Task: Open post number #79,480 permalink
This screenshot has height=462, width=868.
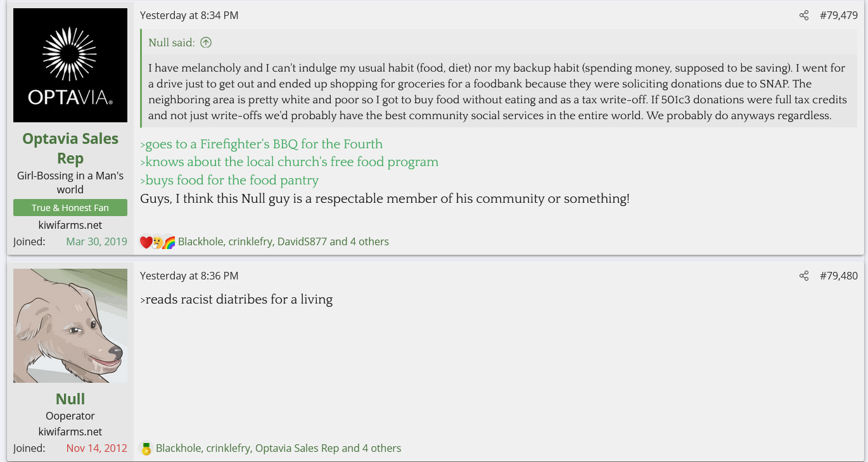Action: click(838, 276)
